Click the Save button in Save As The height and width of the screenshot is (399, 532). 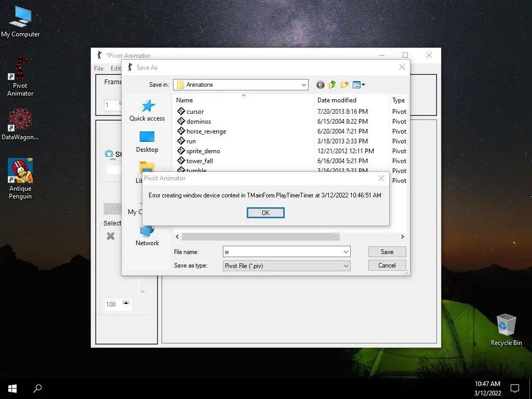[387, 252]
